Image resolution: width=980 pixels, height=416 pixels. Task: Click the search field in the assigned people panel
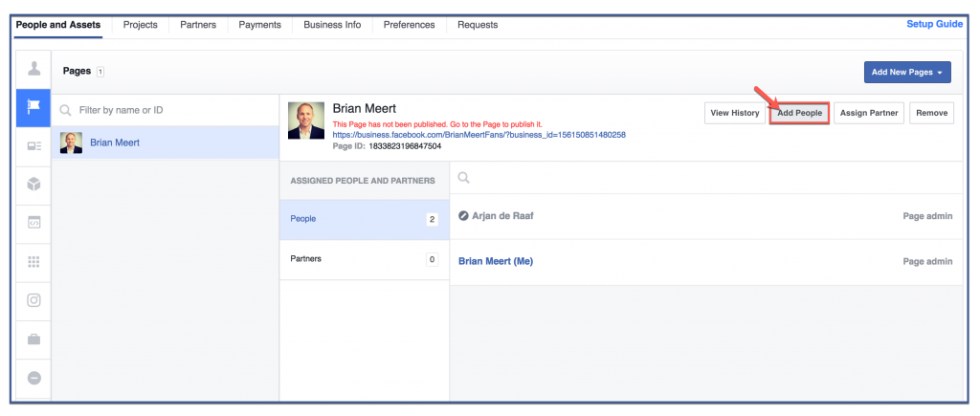click(x=706, y=177)
